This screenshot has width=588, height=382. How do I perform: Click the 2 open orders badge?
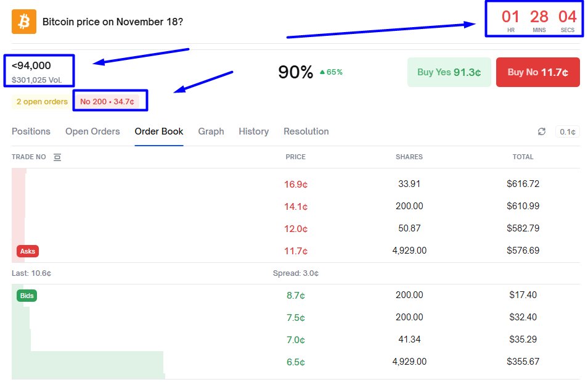(42, 101)
